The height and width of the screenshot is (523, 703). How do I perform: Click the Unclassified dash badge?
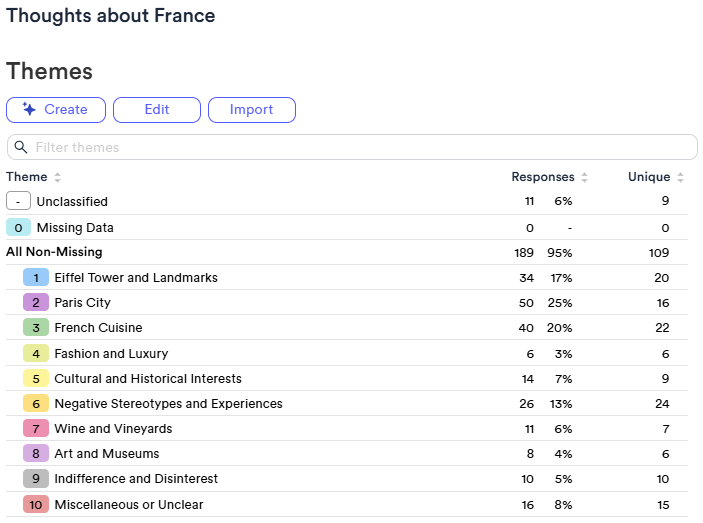tap(18, 201)
